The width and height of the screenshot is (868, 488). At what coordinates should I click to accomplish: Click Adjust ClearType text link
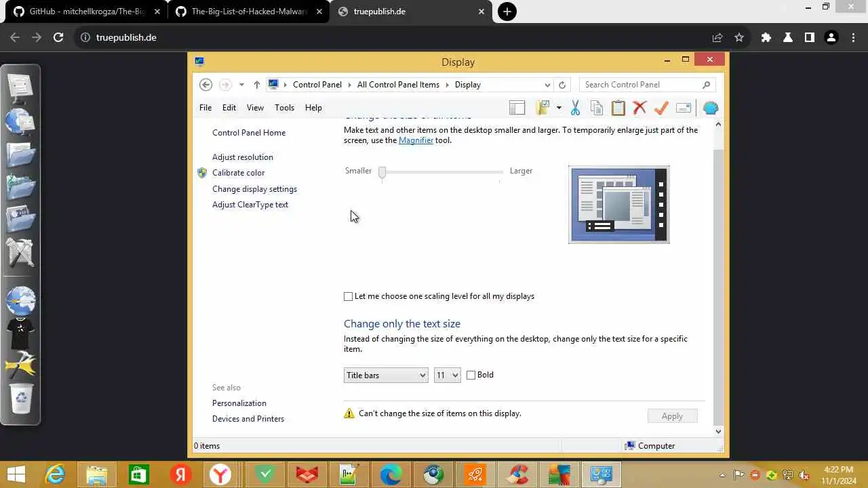250,205
